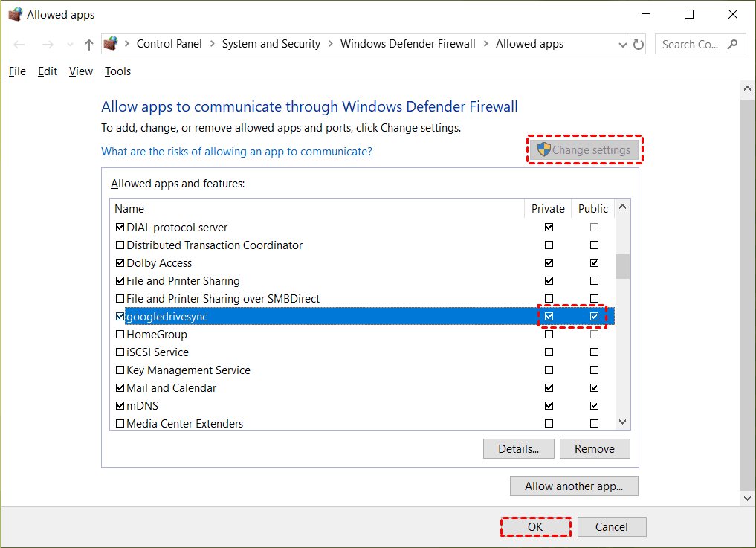Refresh the Allowed apps page
This screenshot has width=756, height=548.
(x=639, y=45)
